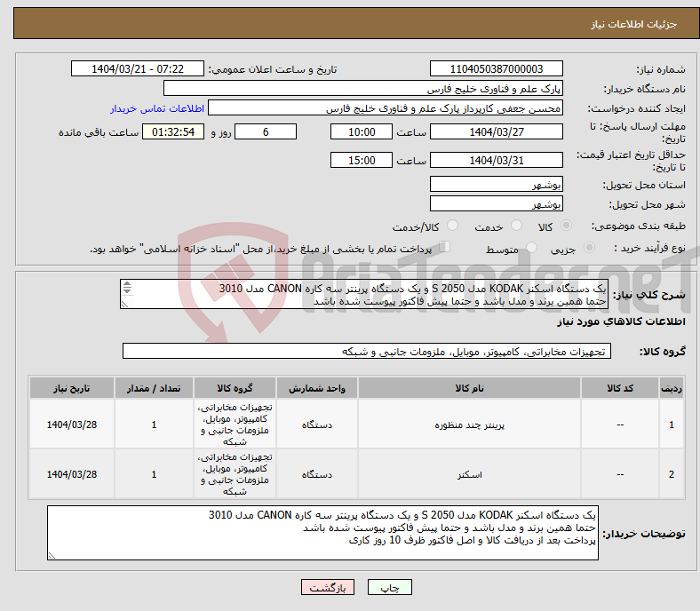This screenshot has height=611, width=700.
Task: Click the گروه کالا table column header
Action: click(x=235, y=388)
